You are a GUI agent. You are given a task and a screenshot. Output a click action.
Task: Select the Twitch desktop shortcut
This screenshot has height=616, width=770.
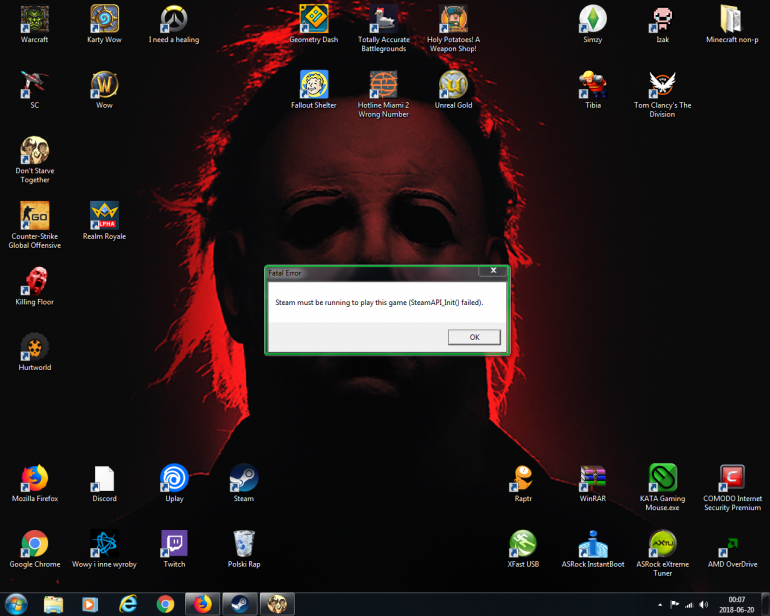coord(174,549)
